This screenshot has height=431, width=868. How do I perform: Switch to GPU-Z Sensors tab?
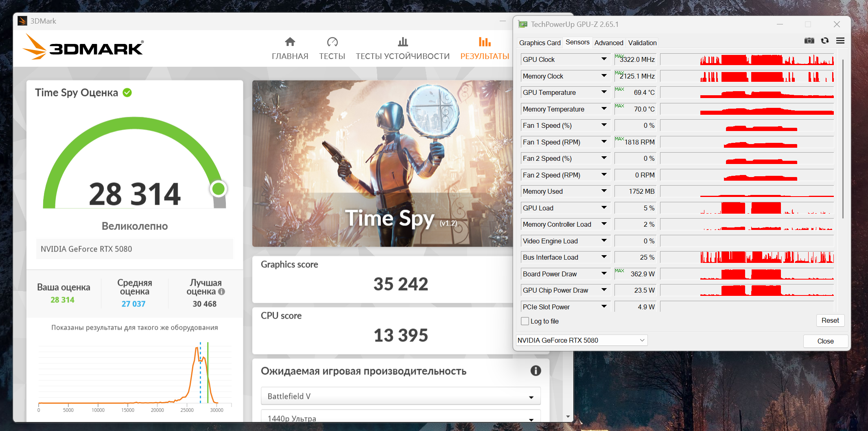click(577, 42)
